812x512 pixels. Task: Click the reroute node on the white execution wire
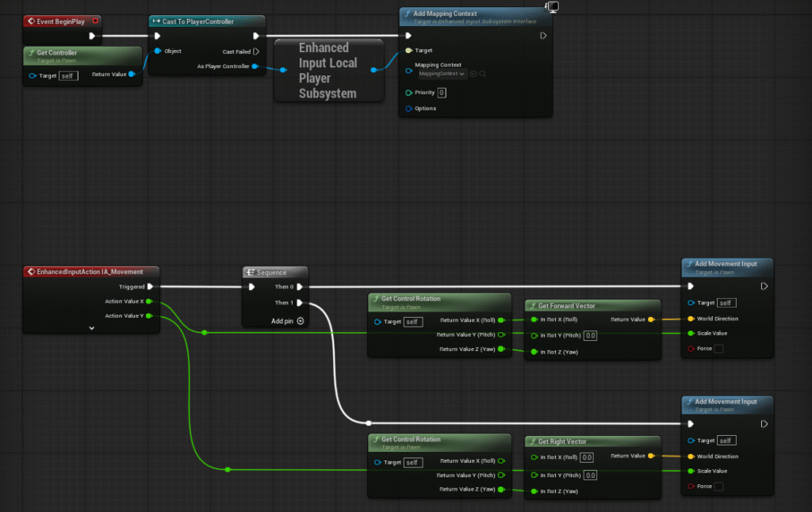point(368,423)
